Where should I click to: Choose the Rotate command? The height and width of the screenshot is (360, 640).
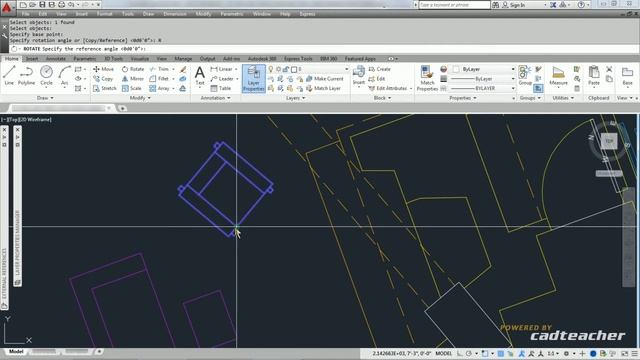coord(133,69)
